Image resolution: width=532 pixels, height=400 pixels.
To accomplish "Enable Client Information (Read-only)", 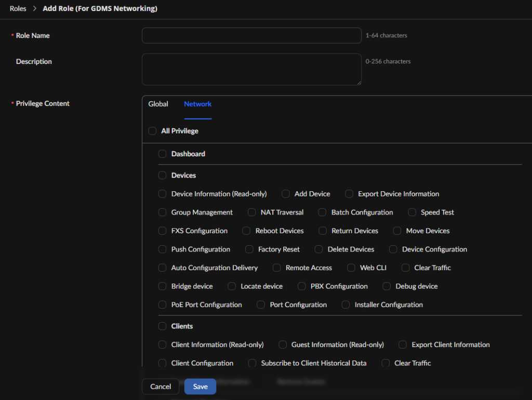I will click(163, 345).
